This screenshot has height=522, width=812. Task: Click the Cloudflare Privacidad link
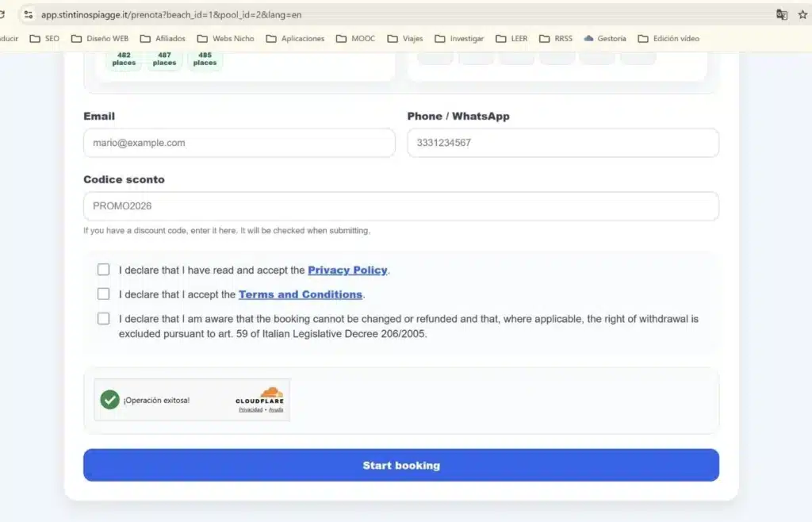[x=251, y=409]
